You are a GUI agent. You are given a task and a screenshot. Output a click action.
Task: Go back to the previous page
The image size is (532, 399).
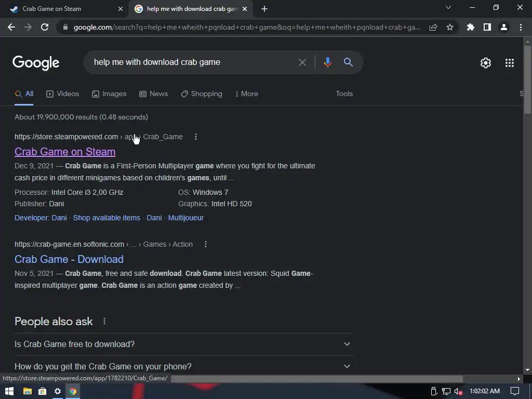11,27
